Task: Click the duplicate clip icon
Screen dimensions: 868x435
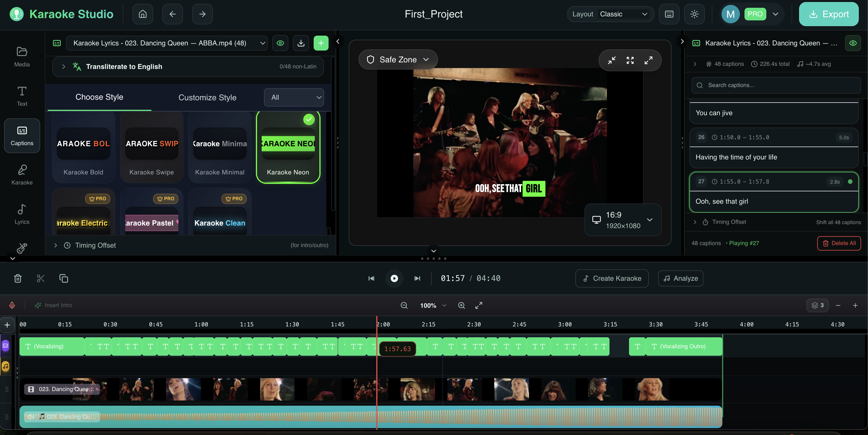Action: (64, 278)
